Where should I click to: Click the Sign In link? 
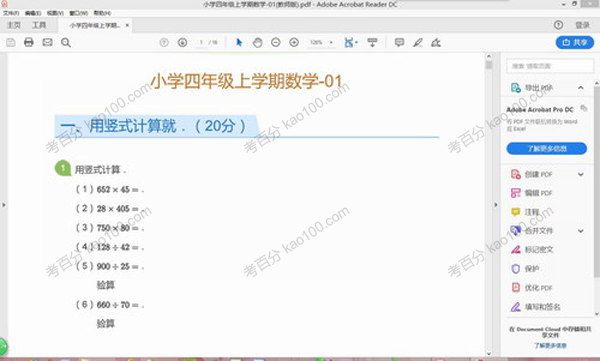coord(582,25)
